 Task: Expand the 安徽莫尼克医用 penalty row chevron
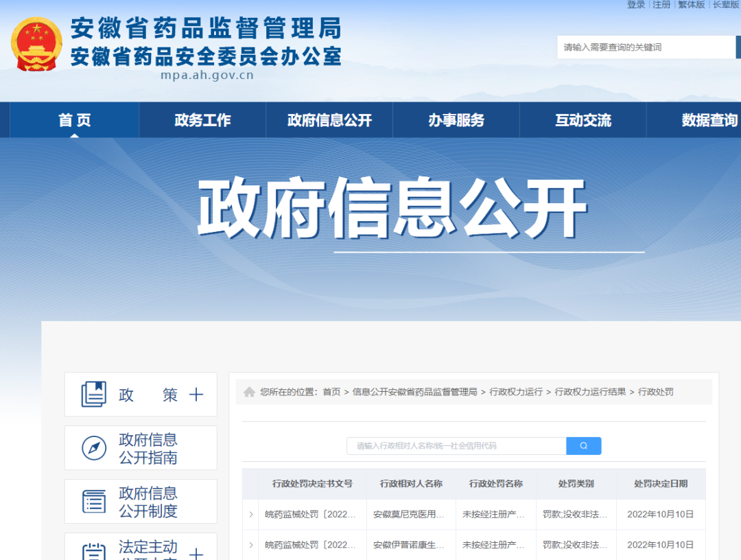point(251,514)
